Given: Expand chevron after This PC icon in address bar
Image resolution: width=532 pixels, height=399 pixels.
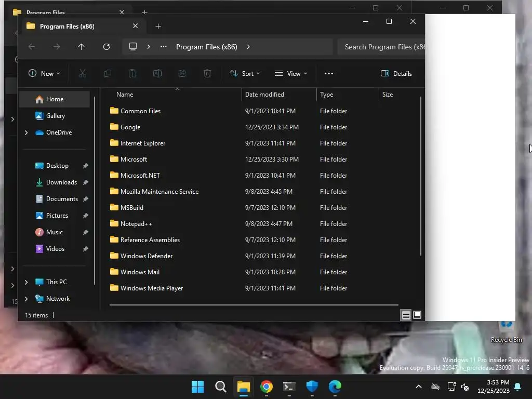Looking at the screenshot, I should pyautogui.click(x=149, y=47).
